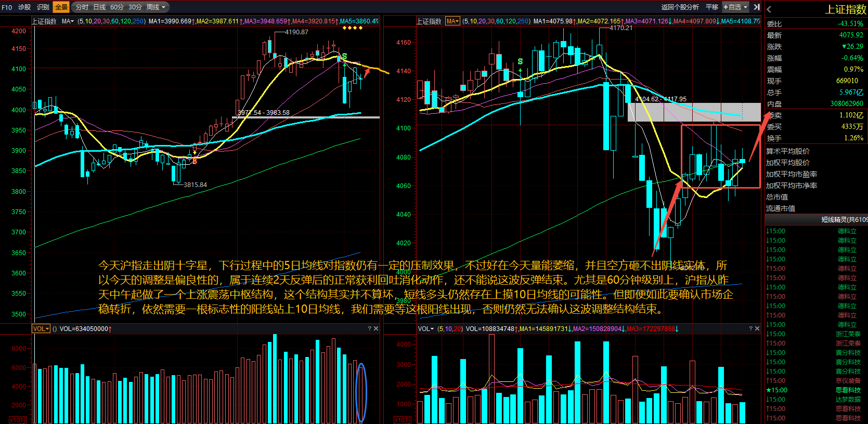The image size is (868, 424).
Task: Expand the 周线 period dropdown
Action: coord(156,7)
